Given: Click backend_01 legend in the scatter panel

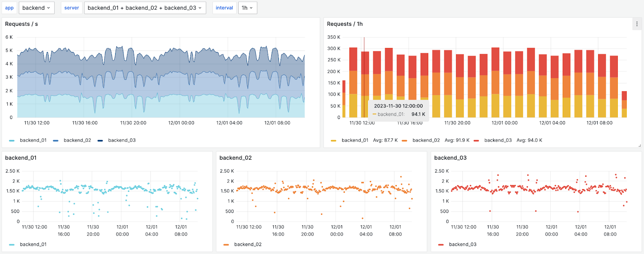Looking at the screenshot, I should pyautogui.click(x=33, y=244).
